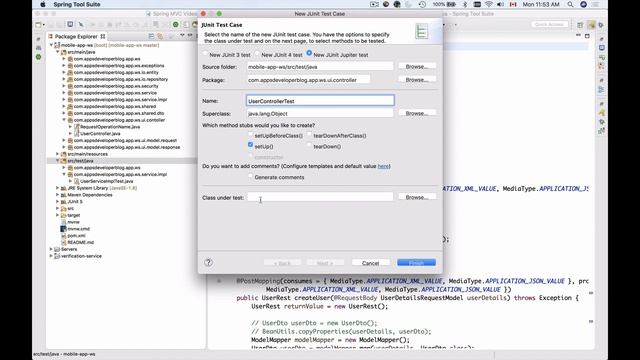
Task: Expand the Servers project node
Action: pos(51,249)
